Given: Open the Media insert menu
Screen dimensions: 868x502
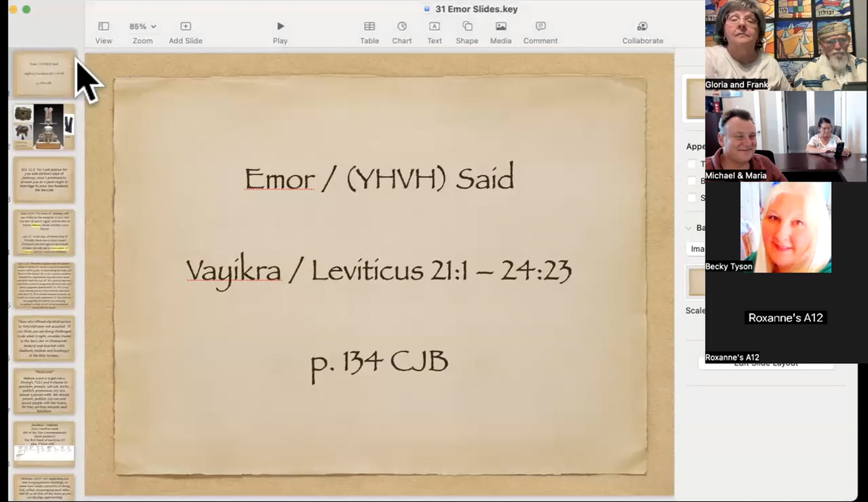Looking at the screenshot, I should [x=501, y=26].
